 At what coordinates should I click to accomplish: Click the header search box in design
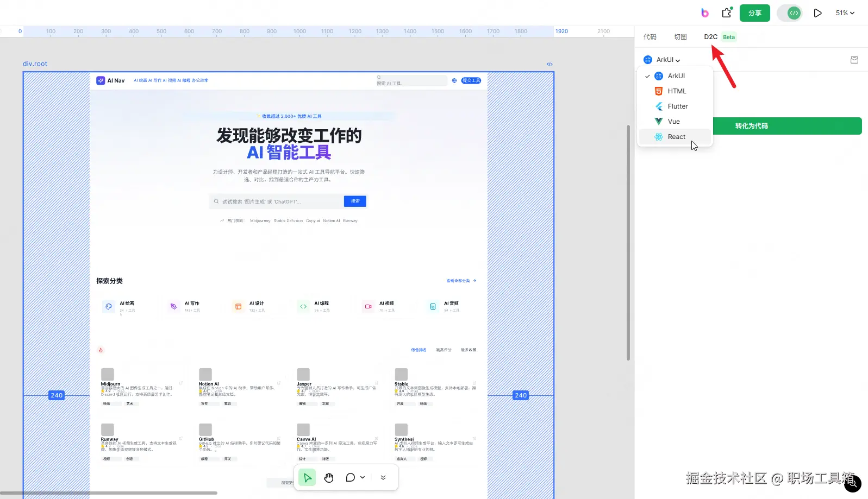tap(411, 80)
